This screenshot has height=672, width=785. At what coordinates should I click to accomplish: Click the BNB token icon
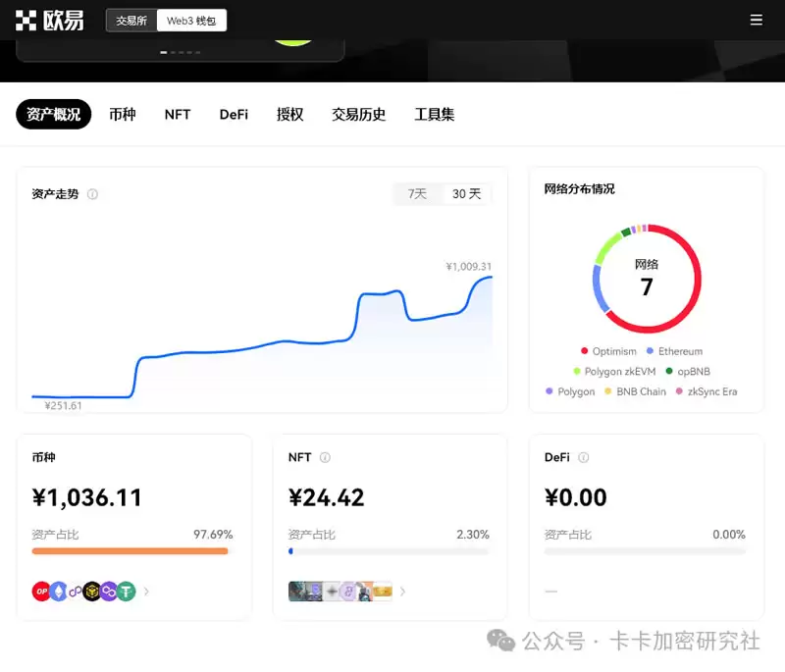click(90, 591)
